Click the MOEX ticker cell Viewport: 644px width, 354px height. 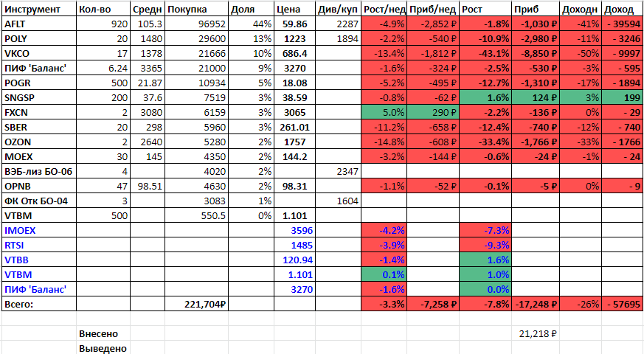pos(39,157)
